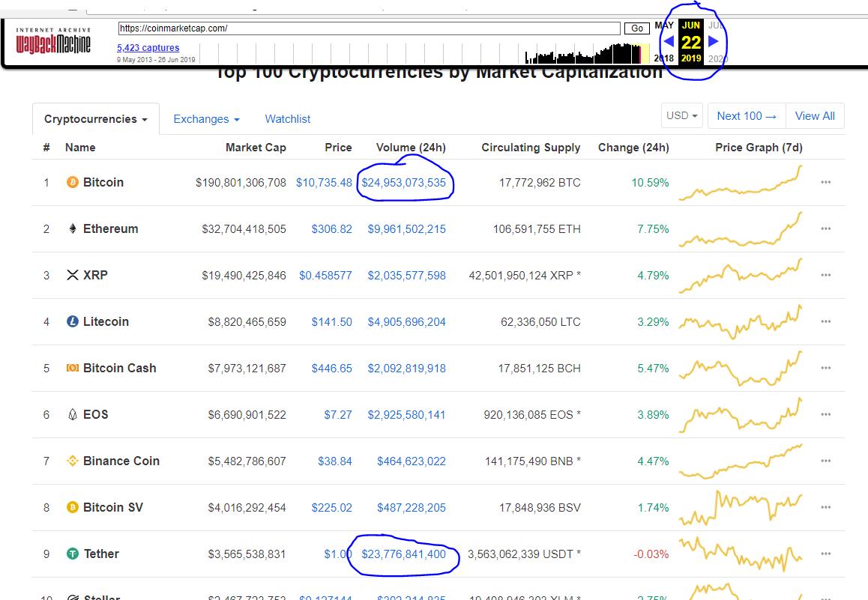
Task: Select MAY in the Wayback calendar
Action: (663, 25)
